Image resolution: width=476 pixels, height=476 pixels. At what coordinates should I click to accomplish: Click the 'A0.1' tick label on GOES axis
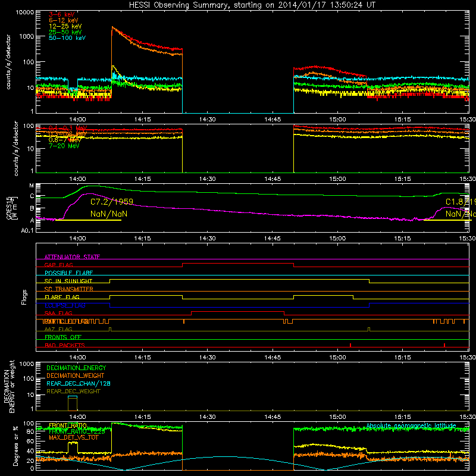point(27,230)
